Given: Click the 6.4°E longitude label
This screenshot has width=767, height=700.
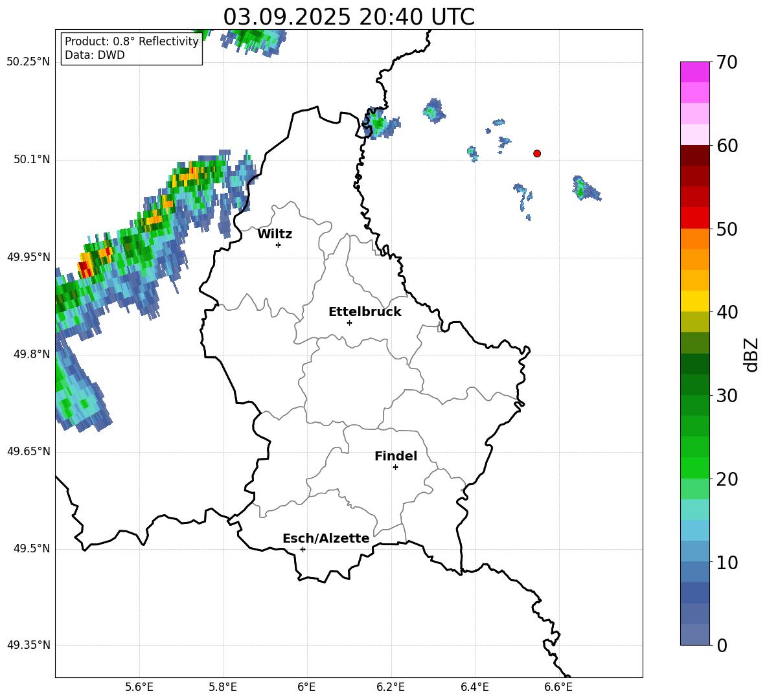Looking at the screenshot, I should pyautogui.click(x=474, y=687).
